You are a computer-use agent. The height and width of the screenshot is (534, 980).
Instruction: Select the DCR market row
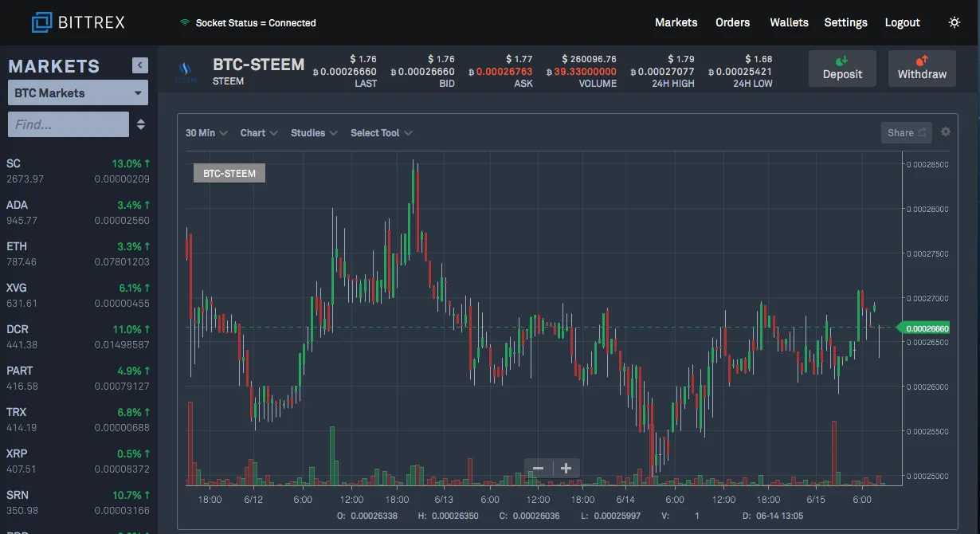pyautogui.click(x=78, y=336)
